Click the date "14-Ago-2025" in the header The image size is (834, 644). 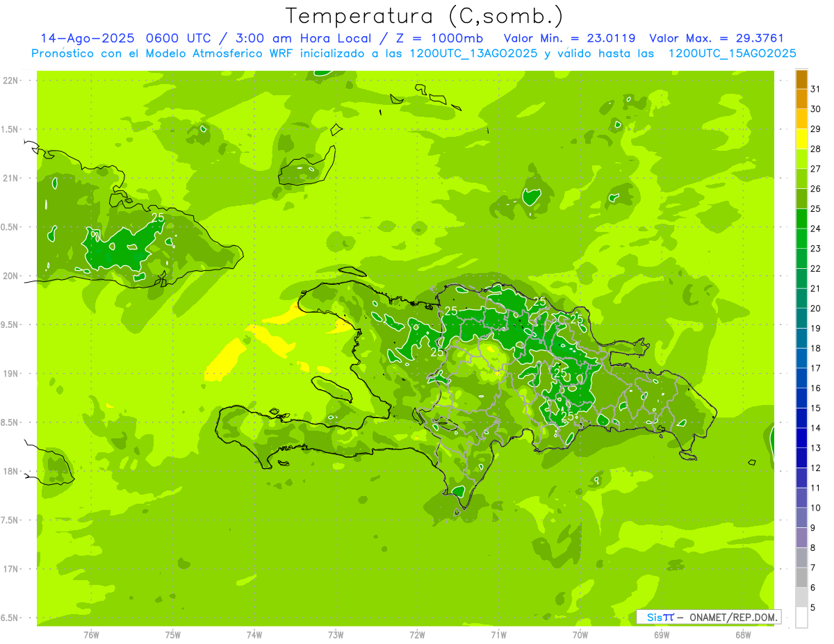click(x=87, y=38)
